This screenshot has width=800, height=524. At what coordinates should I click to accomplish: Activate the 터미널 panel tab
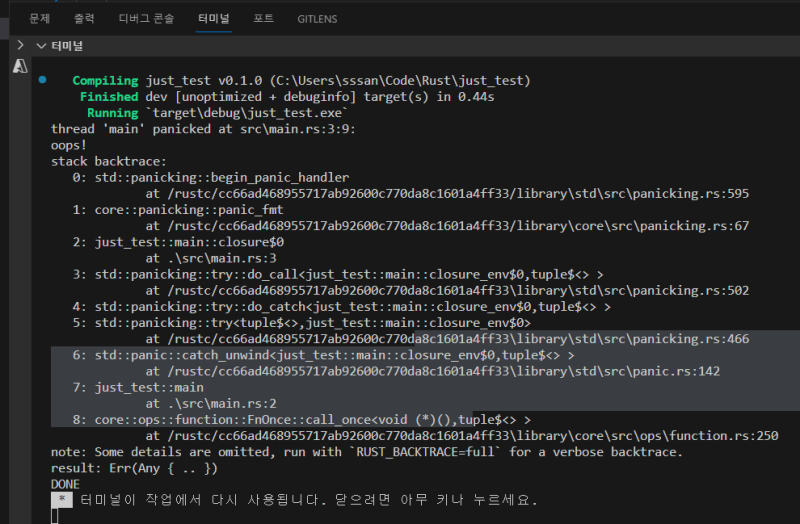tap(213, 18)
